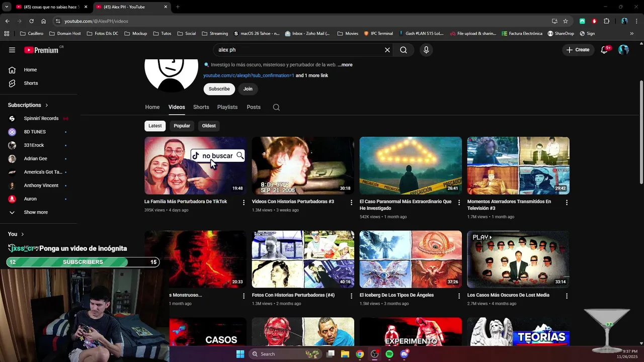The height and width of the screenshot is (362, 644).
Task: Reload the page in Chrome
Action: 31,21
